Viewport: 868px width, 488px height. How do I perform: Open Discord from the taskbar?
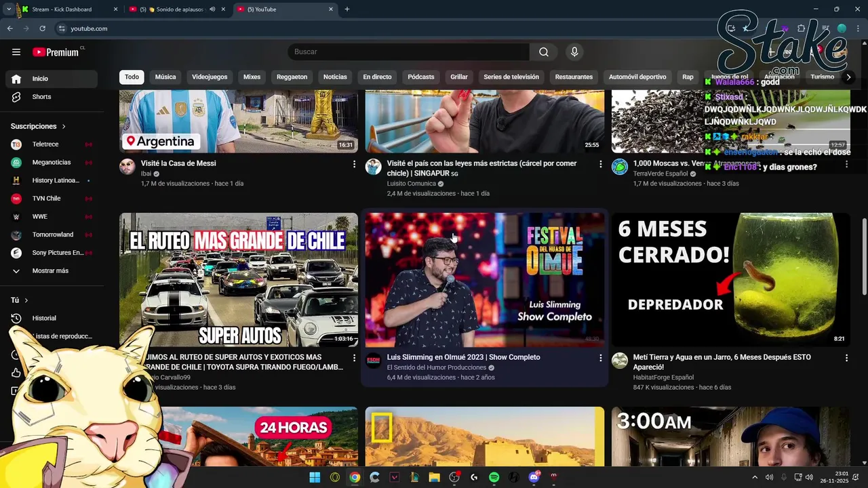pyautogui.click(x=534, y=477)
